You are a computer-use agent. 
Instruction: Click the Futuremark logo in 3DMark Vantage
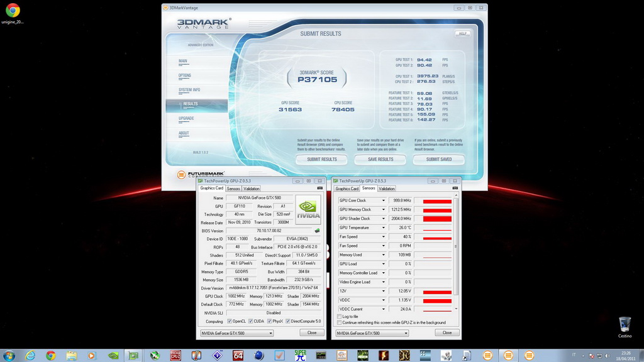[x=201, y=175]
